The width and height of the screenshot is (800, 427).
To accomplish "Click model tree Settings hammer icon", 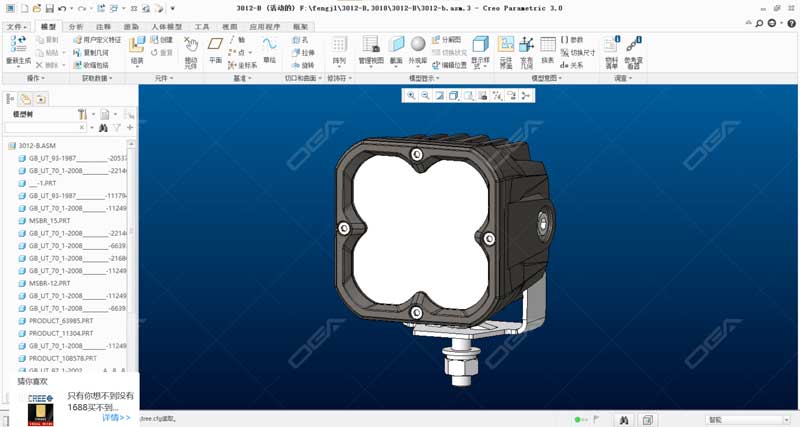I will 82,114.
